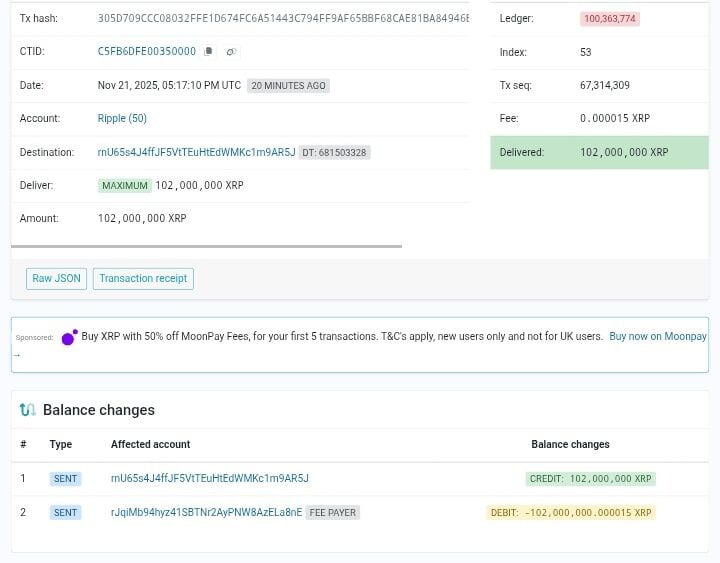Click the MAXIMUM deliver badge
Image resolution: width=720 pixels, height=563 pixels.
pyautogui.click(x=125, y=185)
